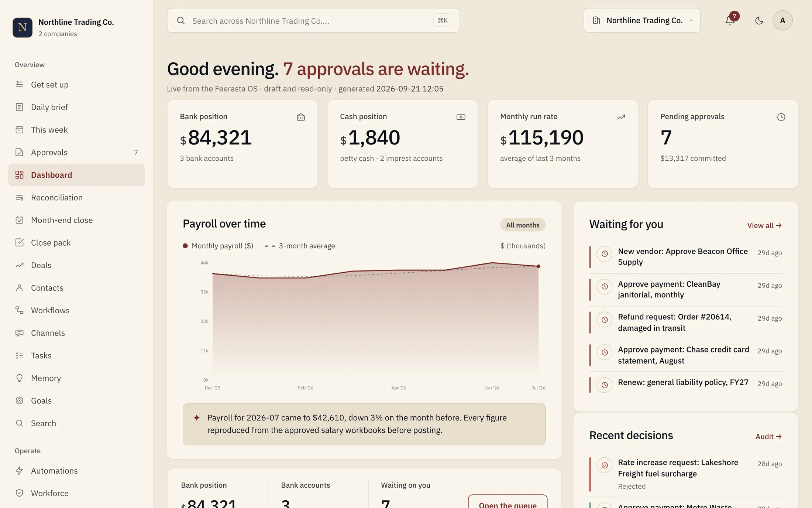Click the clock icon on Pending approvals card
The width and height of the screenshot is (812, 508).
click(781, 117)
